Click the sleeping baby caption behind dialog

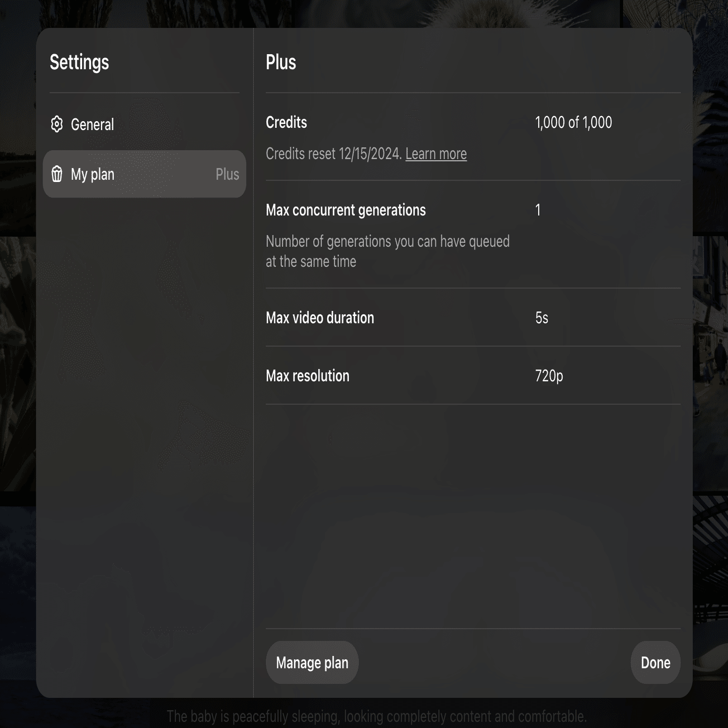pyautogui.click(x=377, y=716)
